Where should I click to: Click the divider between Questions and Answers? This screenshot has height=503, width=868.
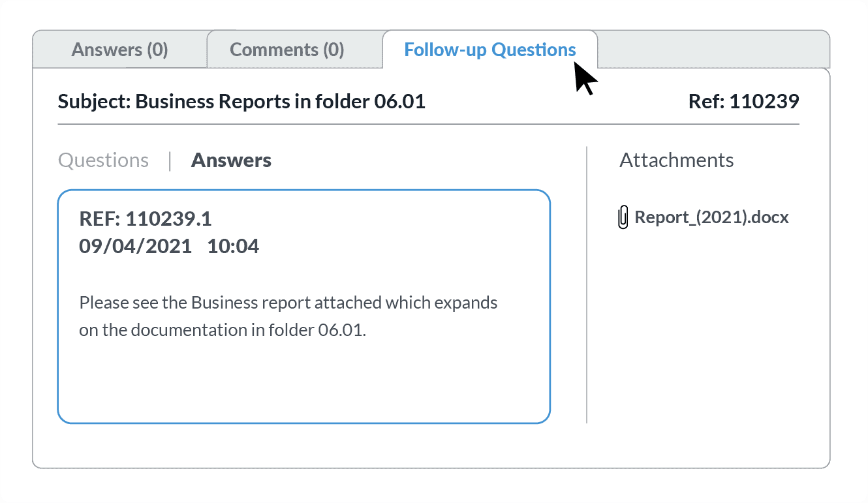[170, 160]
